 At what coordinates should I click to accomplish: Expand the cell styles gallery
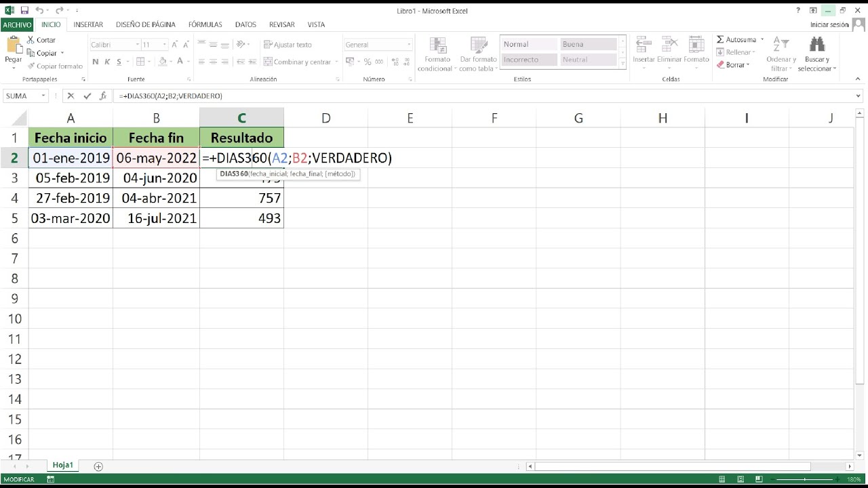[623, 62]
